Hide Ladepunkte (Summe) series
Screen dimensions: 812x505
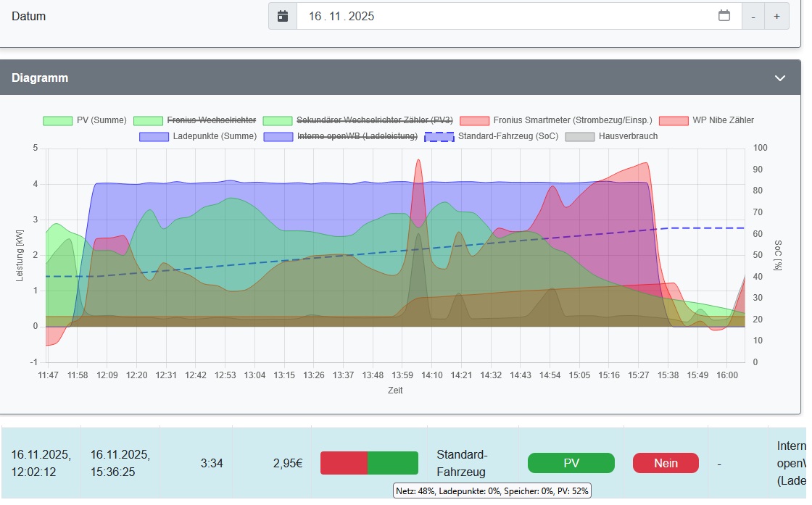pos(197,136)
